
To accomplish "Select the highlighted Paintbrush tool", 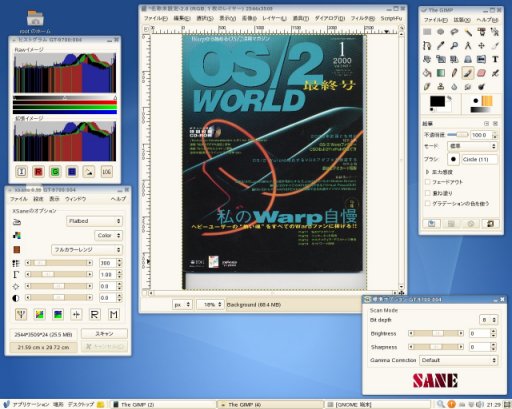I will 468,73.
